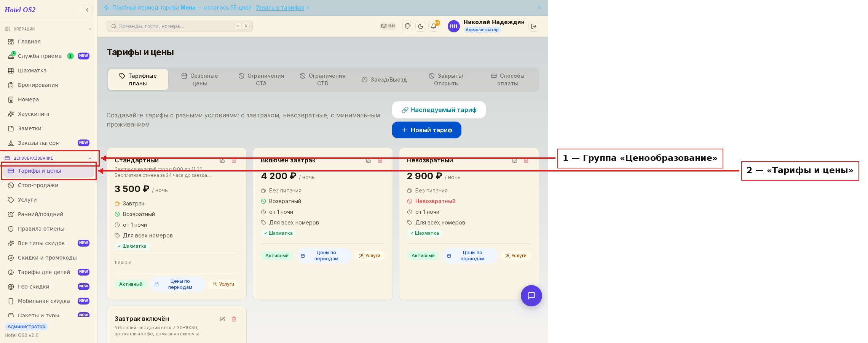Click Наследуемый тариф button
The image size is (868, 343).
439,110
